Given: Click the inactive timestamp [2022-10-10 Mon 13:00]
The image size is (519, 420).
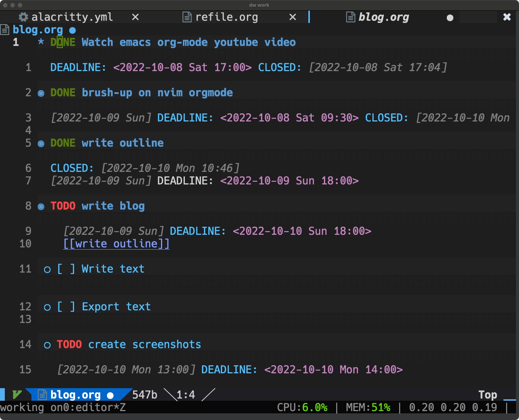Looking at the screenshot, I should (126, 370).
